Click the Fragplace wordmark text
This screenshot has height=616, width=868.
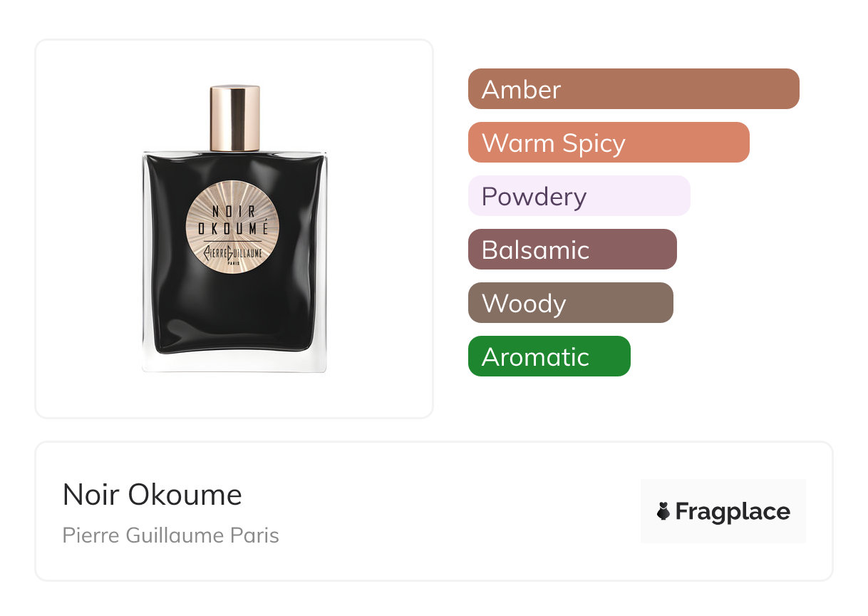[733, 512]
